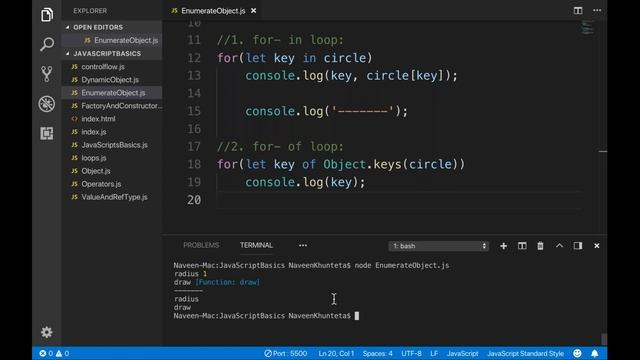Click the terminal panel scrollbar thumb
The image size is (640, 360).
pyautogui.click(x=604, y=339)
